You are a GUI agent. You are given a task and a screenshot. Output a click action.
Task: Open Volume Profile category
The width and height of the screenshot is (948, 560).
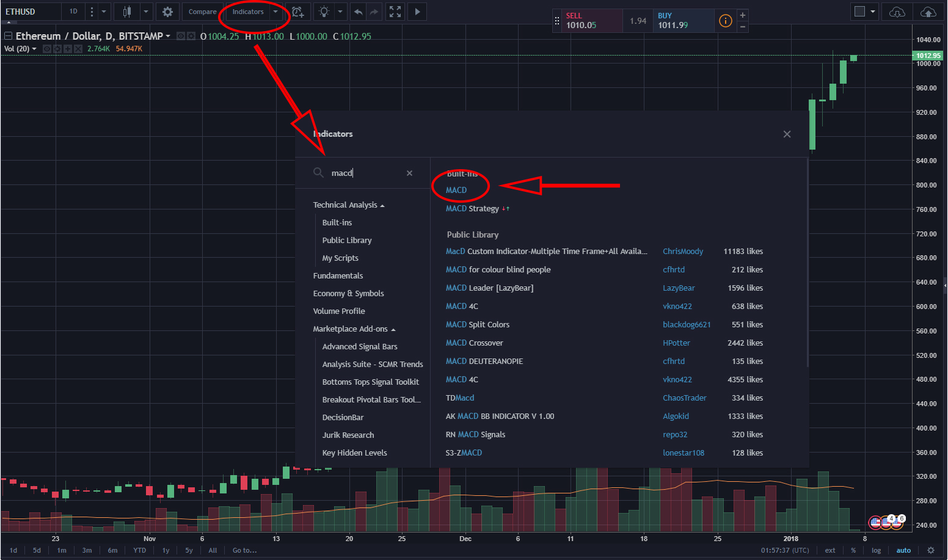coord(339,311)
